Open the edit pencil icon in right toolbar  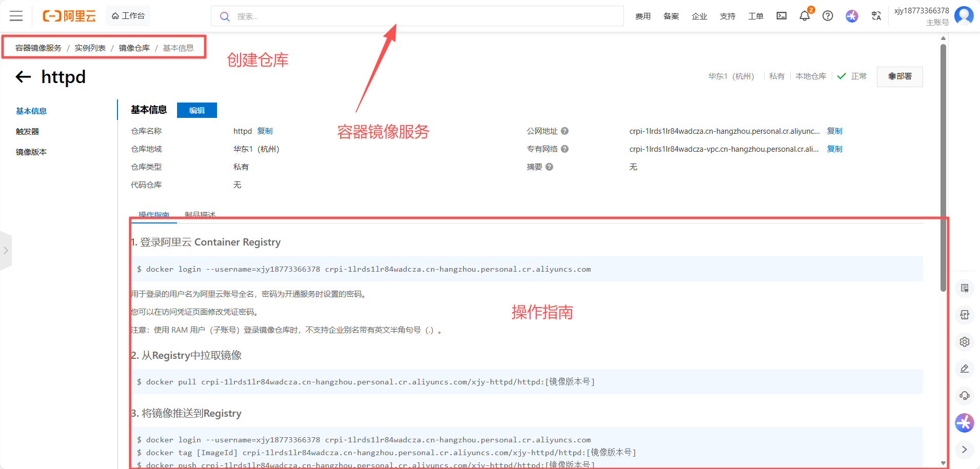click(965, 369)
